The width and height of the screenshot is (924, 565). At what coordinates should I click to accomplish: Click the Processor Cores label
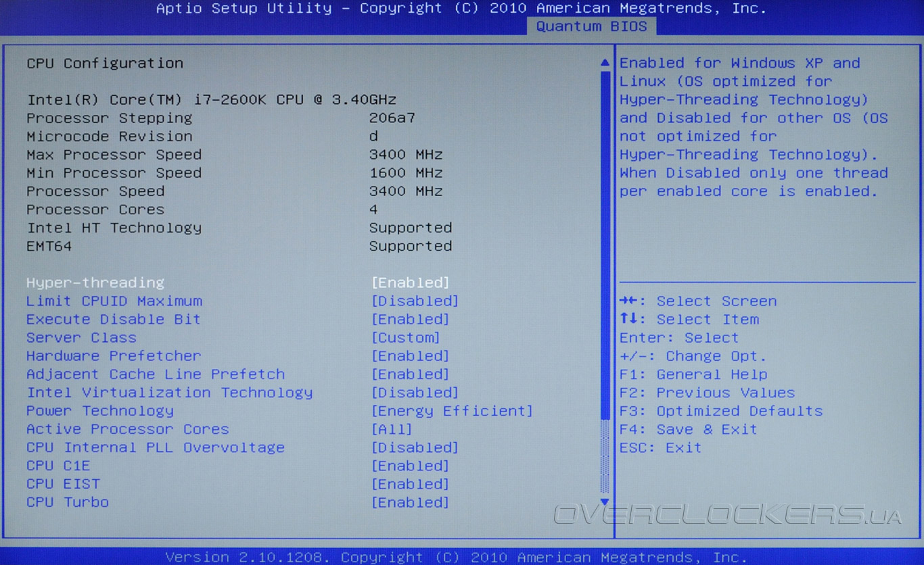pos(95,209)
